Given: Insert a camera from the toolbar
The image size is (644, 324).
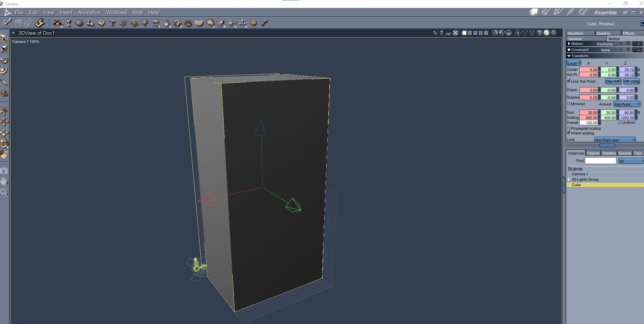Looking at the screenshot, I should [232, 23].
